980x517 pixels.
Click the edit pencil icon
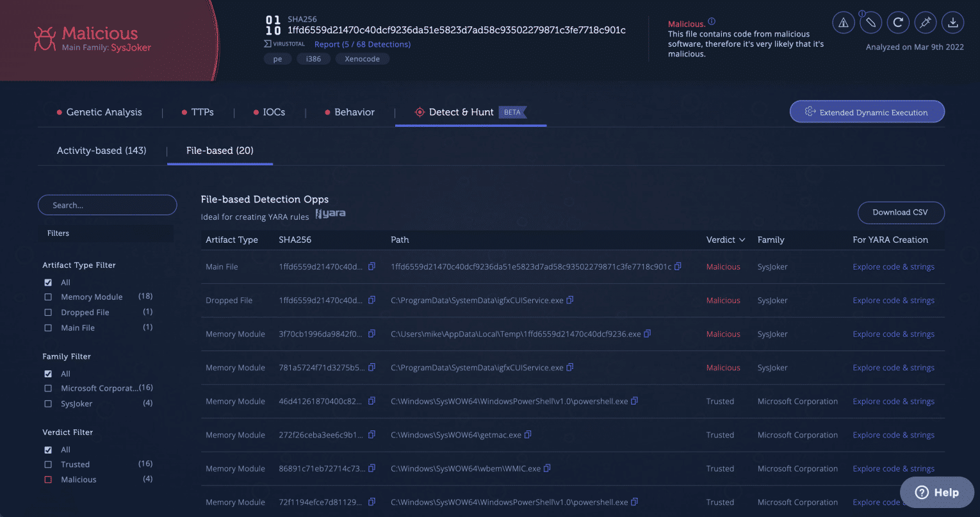point(870,22)
